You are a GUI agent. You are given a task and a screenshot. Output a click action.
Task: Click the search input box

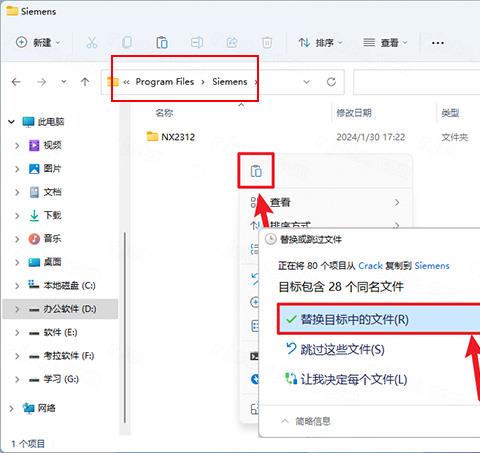click(x=416, y=82)
